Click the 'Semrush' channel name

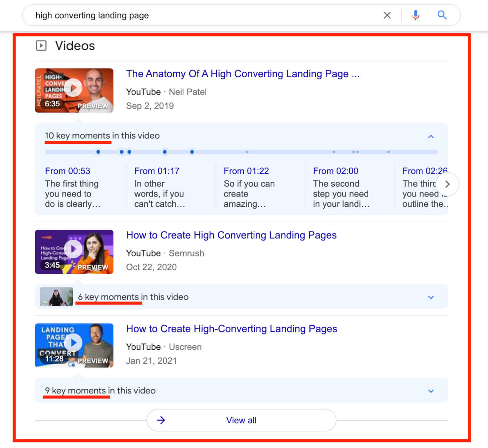(x=186, y=253)
